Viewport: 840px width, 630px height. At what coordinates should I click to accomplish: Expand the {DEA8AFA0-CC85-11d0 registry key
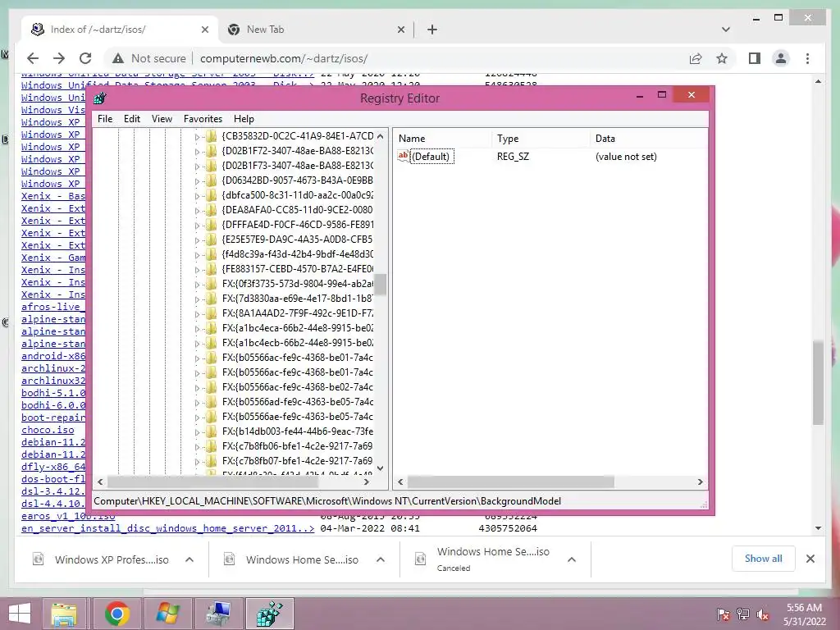click(x=197, y=211)
